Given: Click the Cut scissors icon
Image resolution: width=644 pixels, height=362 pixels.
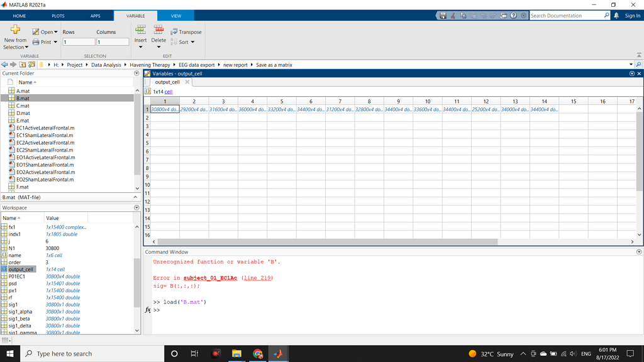Looking at the screenshot, I should [453, 16].
